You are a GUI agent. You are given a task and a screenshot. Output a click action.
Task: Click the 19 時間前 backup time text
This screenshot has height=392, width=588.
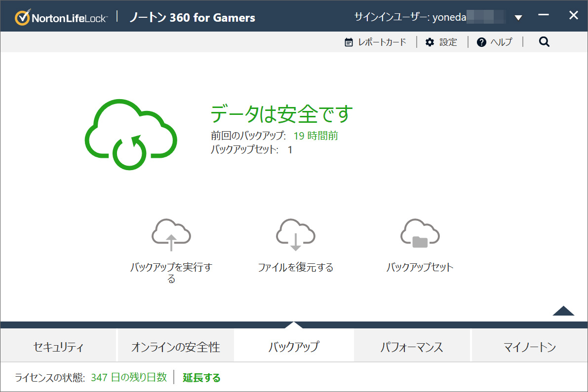[x=316, y=136]
